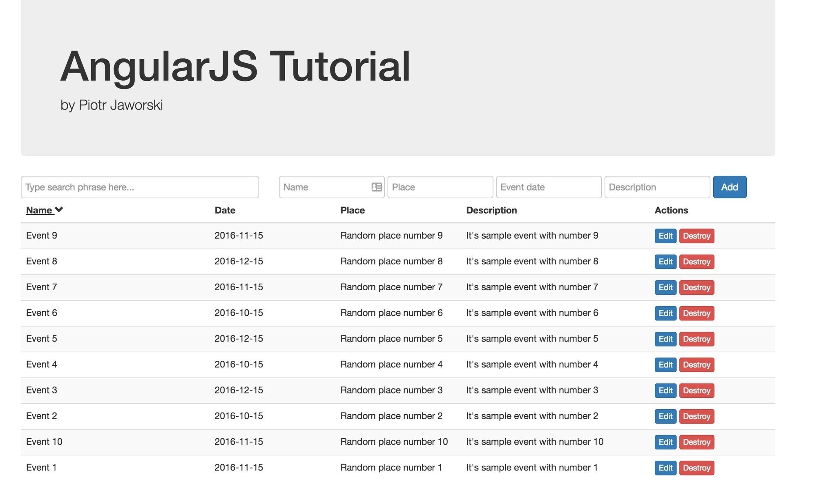Sort by the Place column header
Image resolution: width=817 pixels, height=504 pixels.
point(353,210)
